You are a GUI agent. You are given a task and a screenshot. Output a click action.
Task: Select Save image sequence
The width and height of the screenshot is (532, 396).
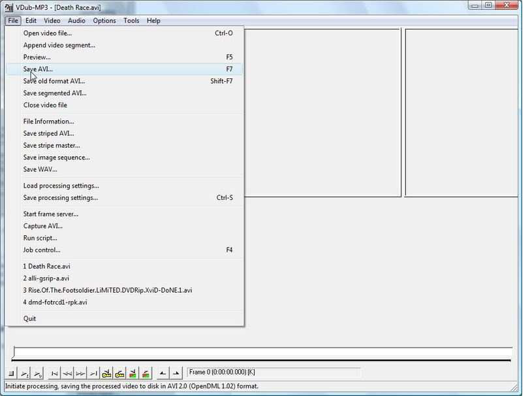[x=125, y=157]
